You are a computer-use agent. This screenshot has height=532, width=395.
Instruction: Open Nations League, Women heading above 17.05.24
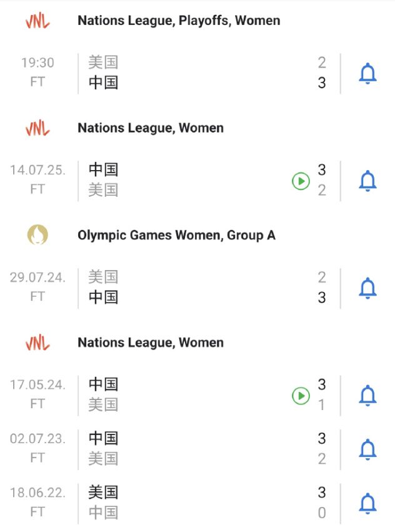151,343
